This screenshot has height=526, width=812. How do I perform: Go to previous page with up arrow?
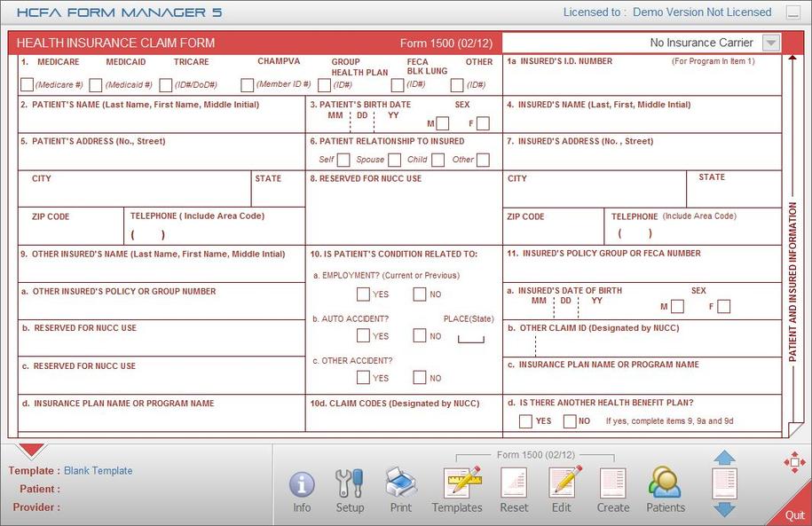725,458
